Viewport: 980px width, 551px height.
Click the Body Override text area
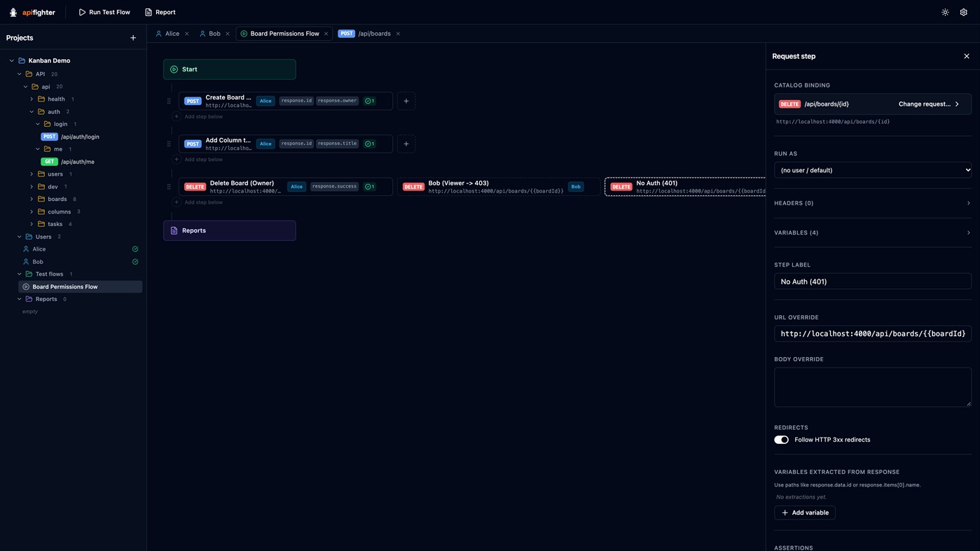click(x=872, y=387)
